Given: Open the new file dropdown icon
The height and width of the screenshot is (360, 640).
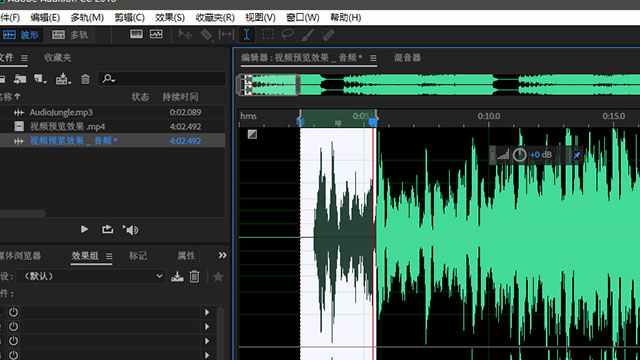Looking at the screenshot, I should tap(40, 79).
